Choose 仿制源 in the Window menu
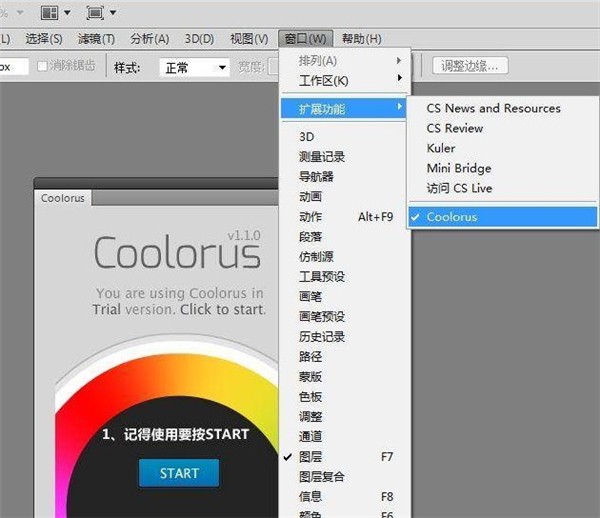Screen dimensions: 600x518 click(346, 256)
